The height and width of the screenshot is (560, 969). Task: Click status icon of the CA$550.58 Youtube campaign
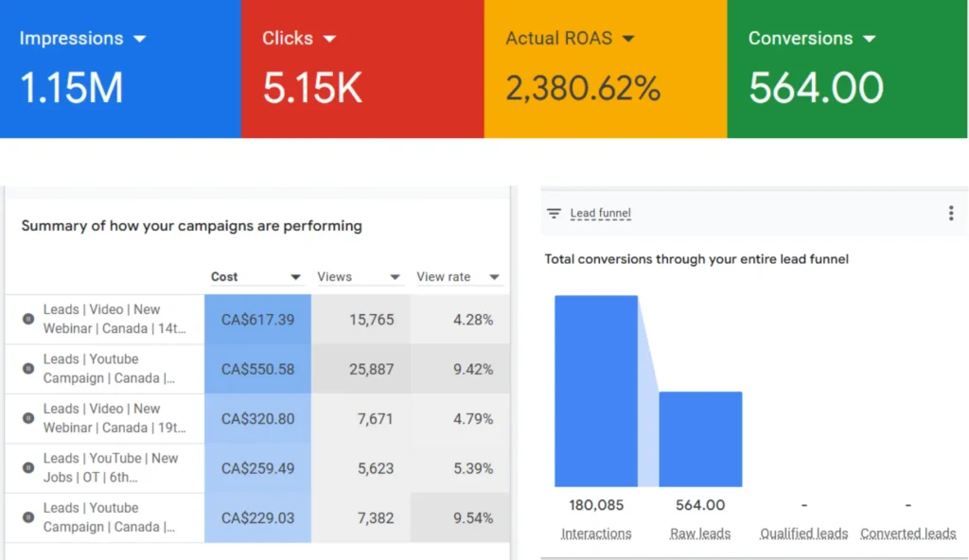click(28, 369)
